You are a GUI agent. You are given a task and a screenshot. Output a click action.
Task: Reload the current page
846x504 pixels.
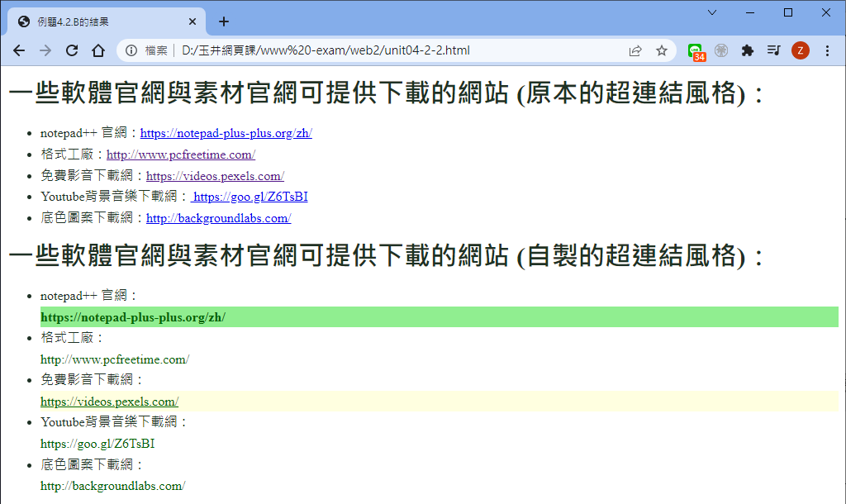pyautogui.click(x=72, y=50)
